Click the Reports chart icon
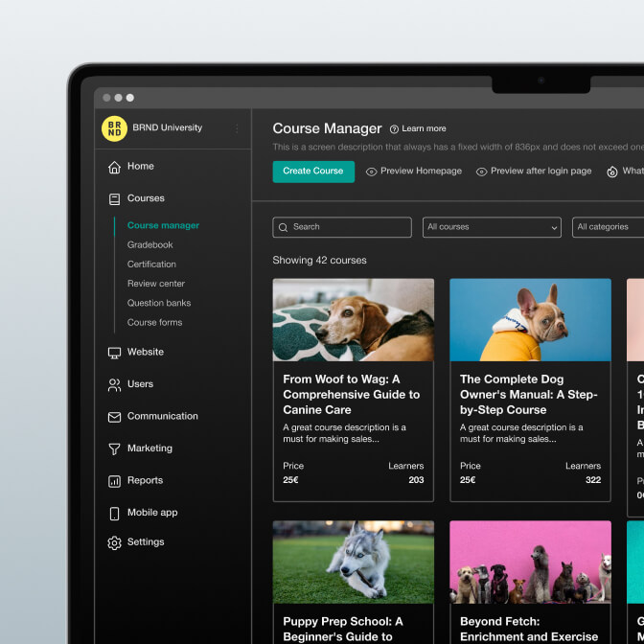The image size is (644, 644). click(115, 481)
